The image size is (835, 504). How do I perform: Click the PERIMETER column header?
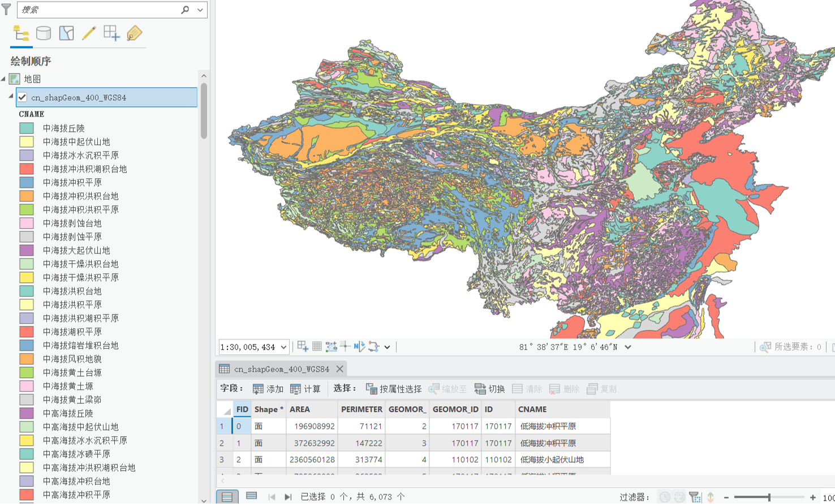pyautogui.click(x=361, y=409)
